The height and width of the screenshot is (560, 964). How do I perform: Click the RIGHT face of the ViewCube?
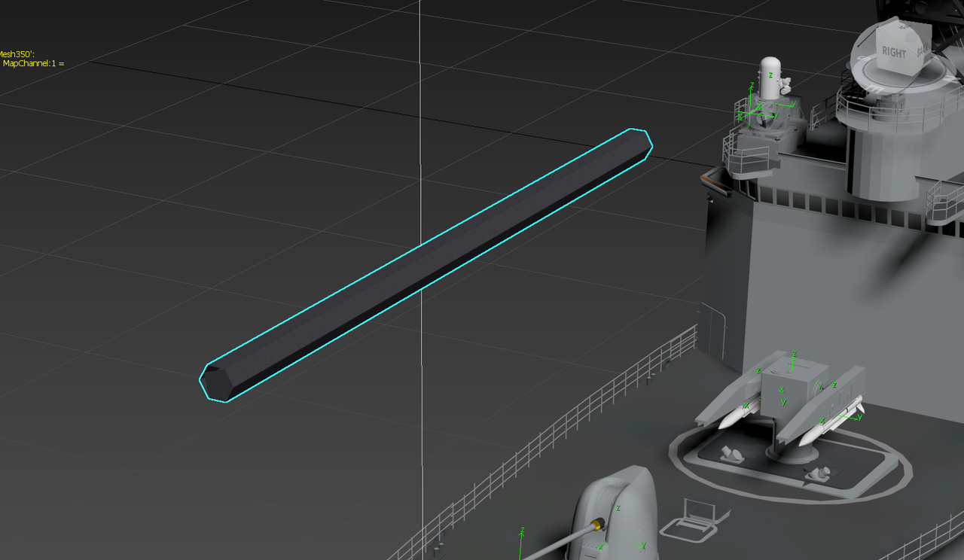tap(896, 52)
